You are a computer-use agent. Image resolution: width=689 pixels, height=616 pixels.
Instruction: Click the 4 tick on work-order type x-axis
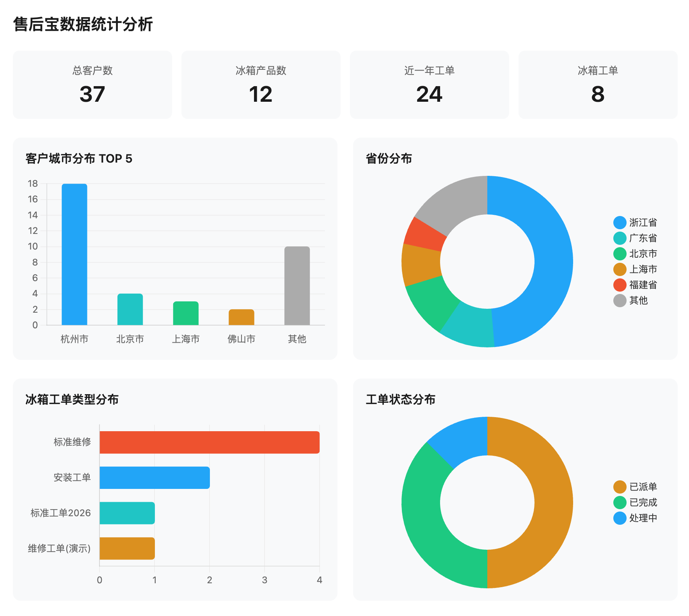(x=320, y=580)
